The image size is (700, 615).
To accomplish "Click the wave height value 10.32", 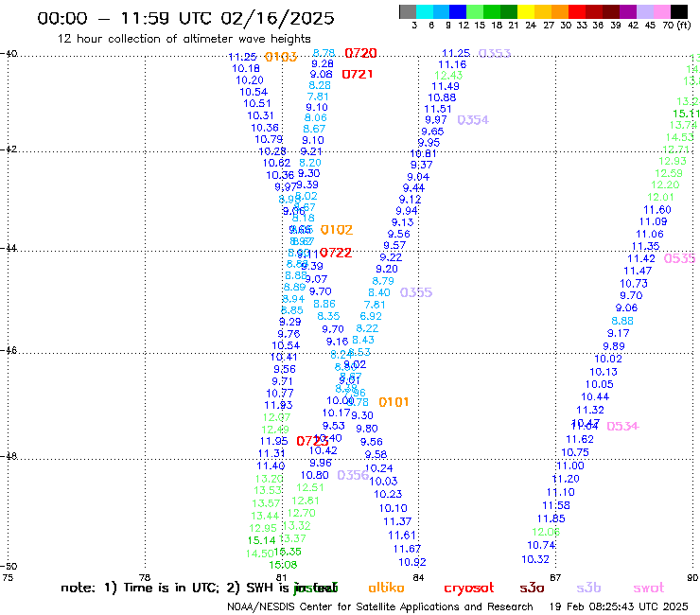I will [x=535, y=559].
